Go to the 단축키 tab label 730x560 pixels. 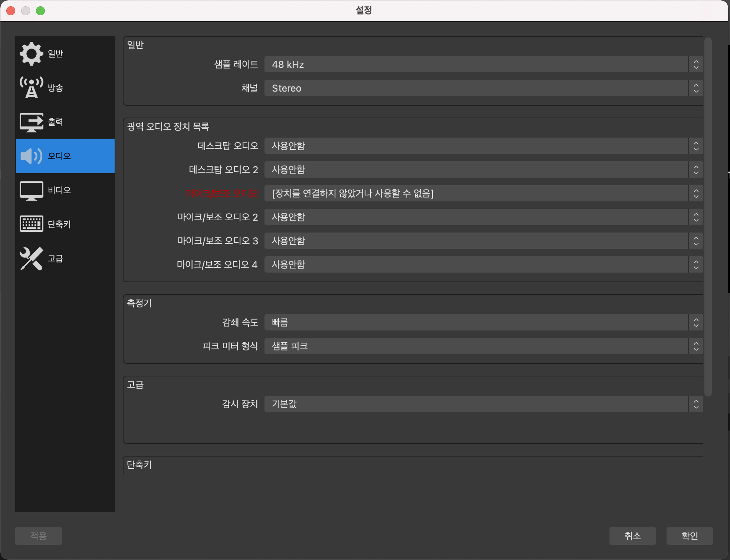(59, 224)
